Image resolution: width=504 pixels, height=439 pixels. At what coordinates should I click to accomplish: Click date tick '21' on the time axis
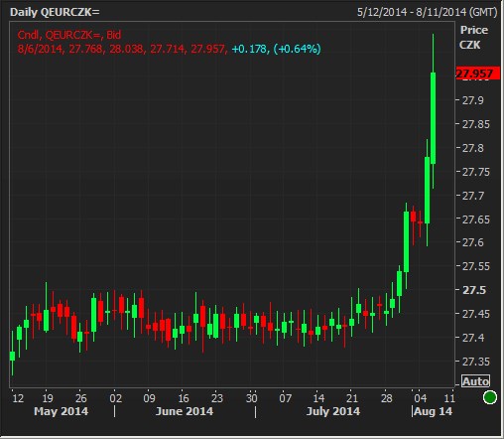352,398
